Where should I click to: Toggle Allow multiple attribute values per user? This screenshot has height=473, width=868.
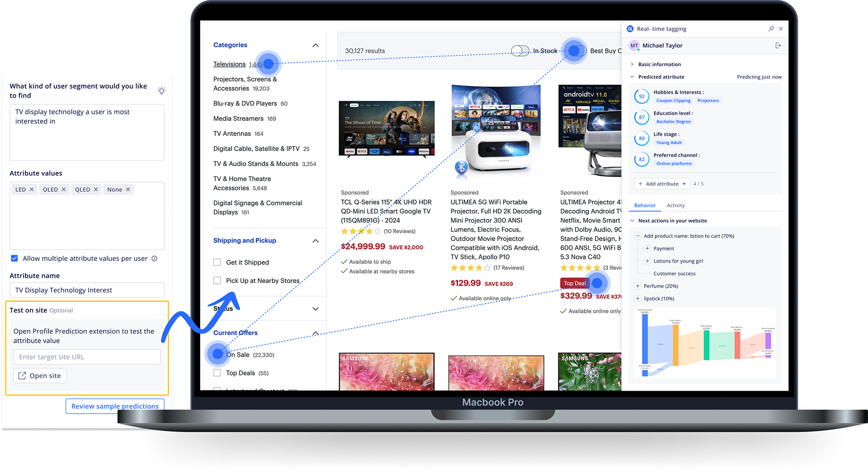[x=14, y=258]
